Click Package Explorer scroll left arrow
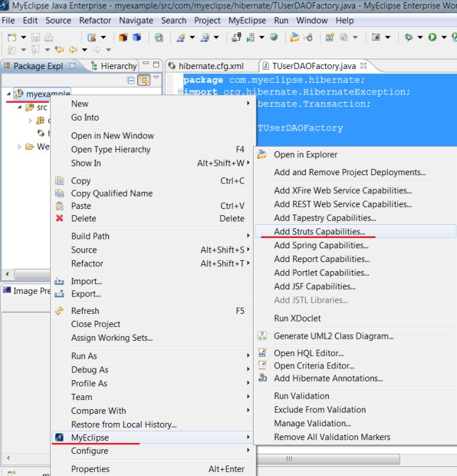This screenshot has height=476, width=457. pos(8,274)
